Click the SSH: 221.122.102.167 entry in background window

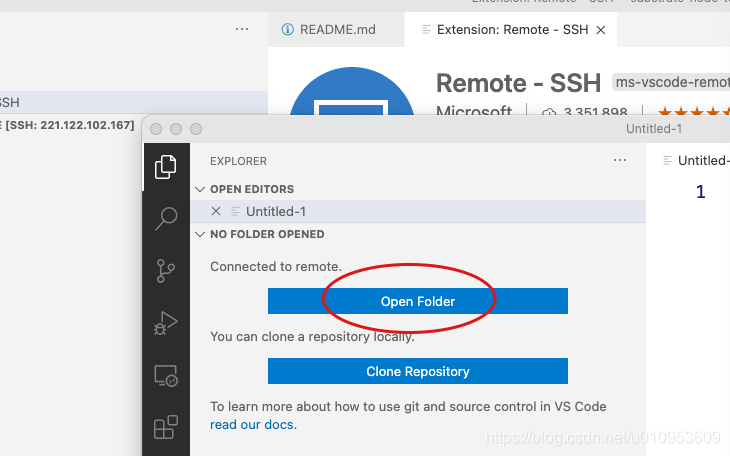[70, 125]
